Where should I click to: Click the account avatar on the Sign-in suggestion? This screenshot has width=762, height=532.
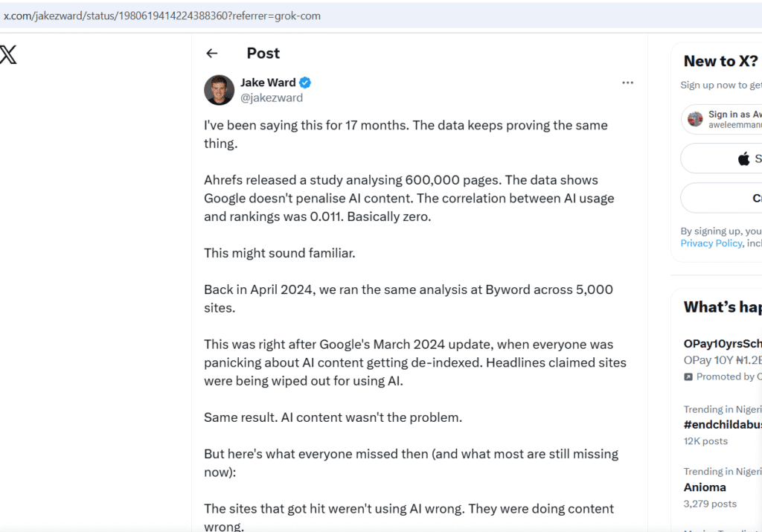(x=695, y=119)
